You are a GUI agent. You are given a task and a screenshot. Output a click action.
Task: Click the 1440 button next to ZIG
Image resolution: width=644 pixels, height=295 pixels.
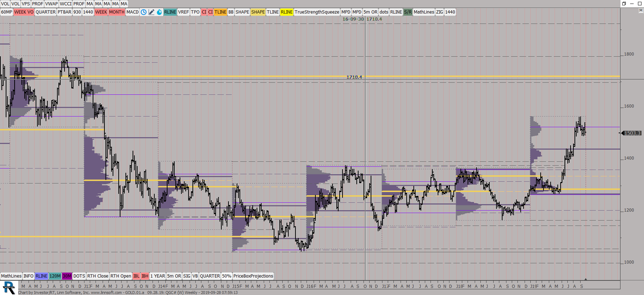tap(450, 12)
